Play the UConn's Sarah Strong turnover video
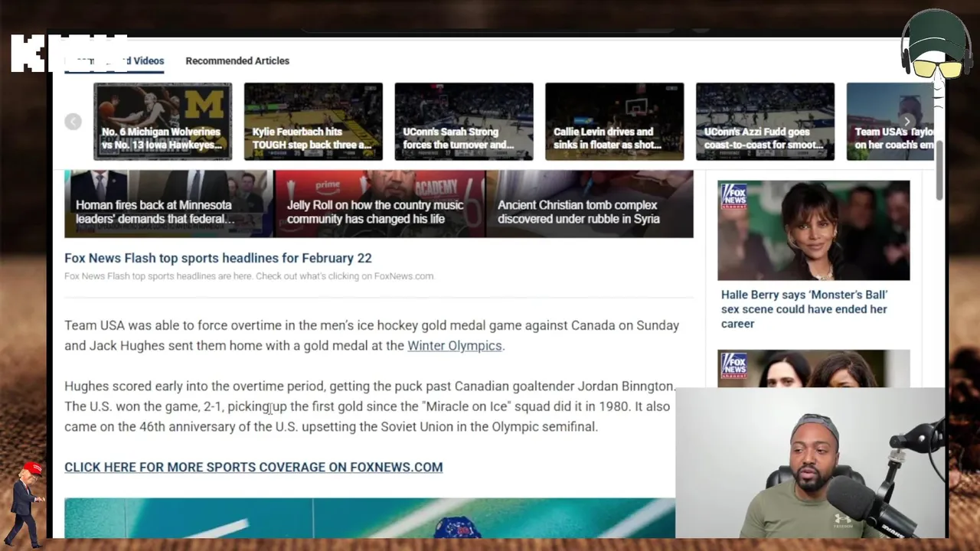The width and height of the screenshot is (980, 551). pos(464,122)
